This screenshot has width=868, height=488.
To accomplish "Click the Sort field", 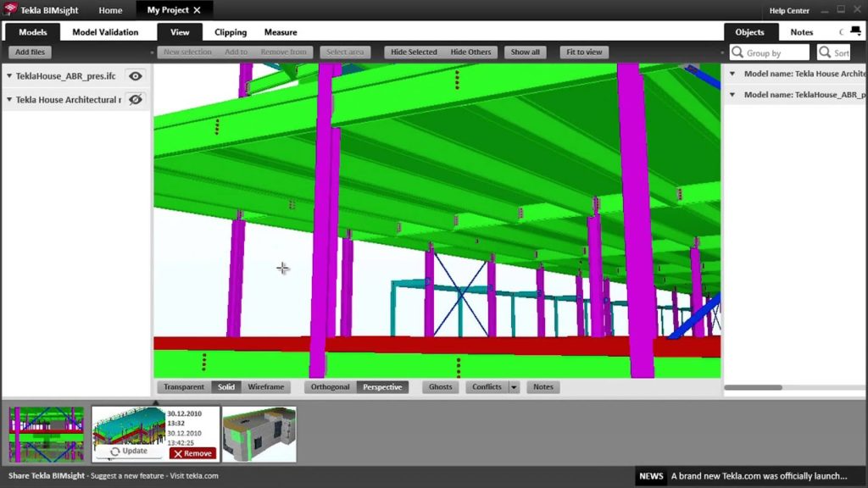I will click(x=834, y=53).
